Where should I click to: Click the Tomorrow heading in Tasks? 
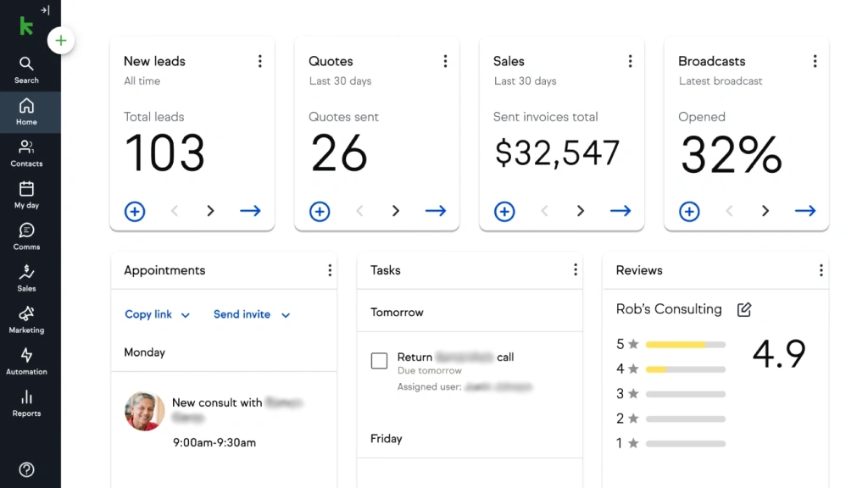[397, 312]
